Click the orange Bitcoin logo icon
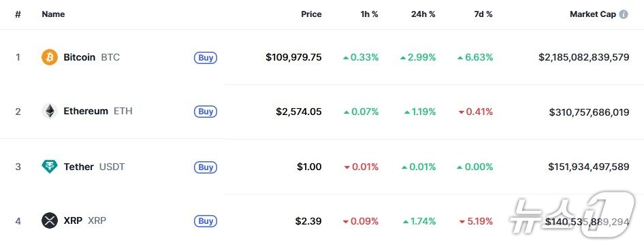 click(50, 57)
